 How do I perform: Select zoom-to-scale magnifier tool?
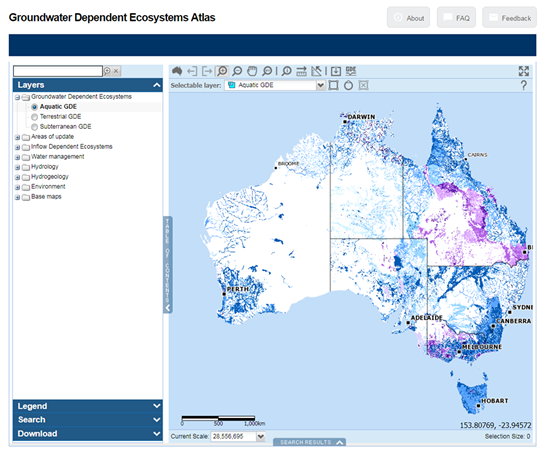[x=267, y=71]
